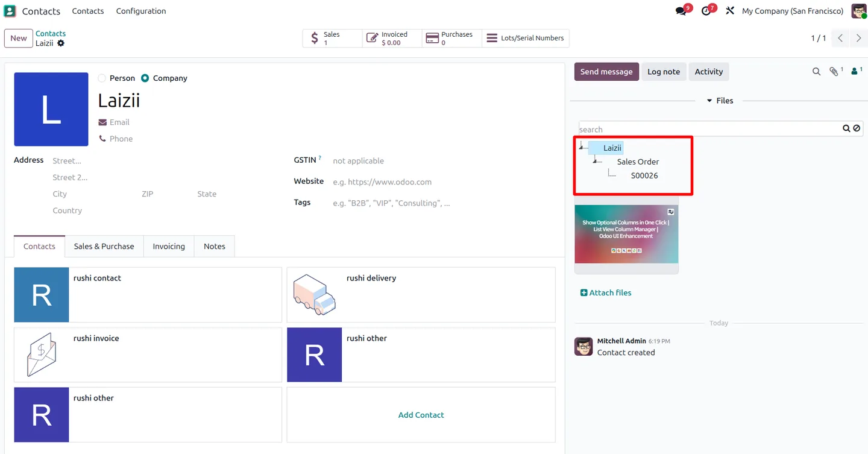
Task: Click the Laizii blue avatar image
Action: 51,109
